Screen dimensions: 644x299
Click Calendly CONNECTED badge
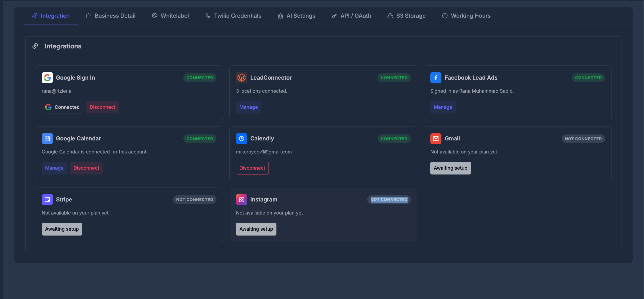click(x=394, y=139)
